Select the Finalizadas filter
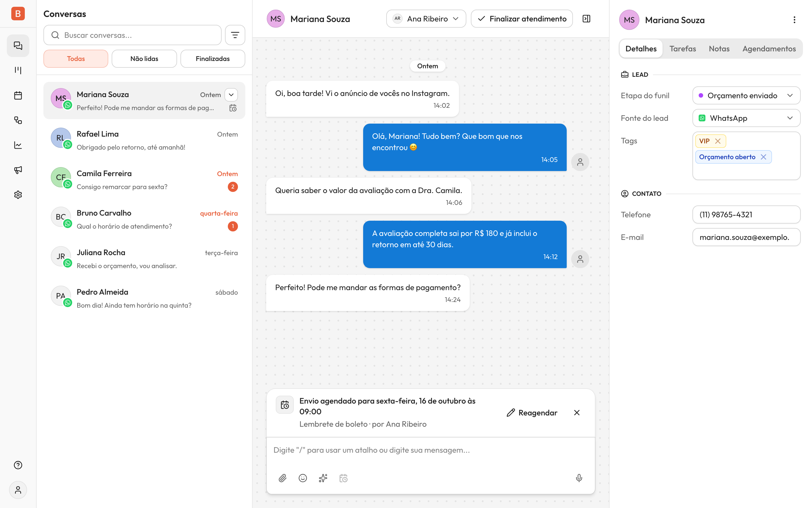Image resolution: width=812 pixels, height=508 pixels. point(213,59)
